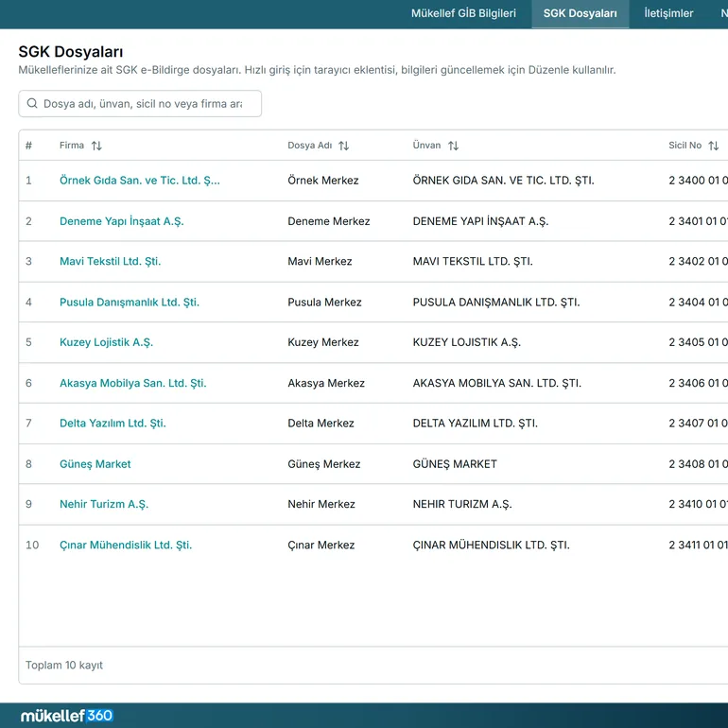Viewport: 728px width, 728px height.
Task: Select the Deneme Merkez file name cell
Action: [329, 221]
